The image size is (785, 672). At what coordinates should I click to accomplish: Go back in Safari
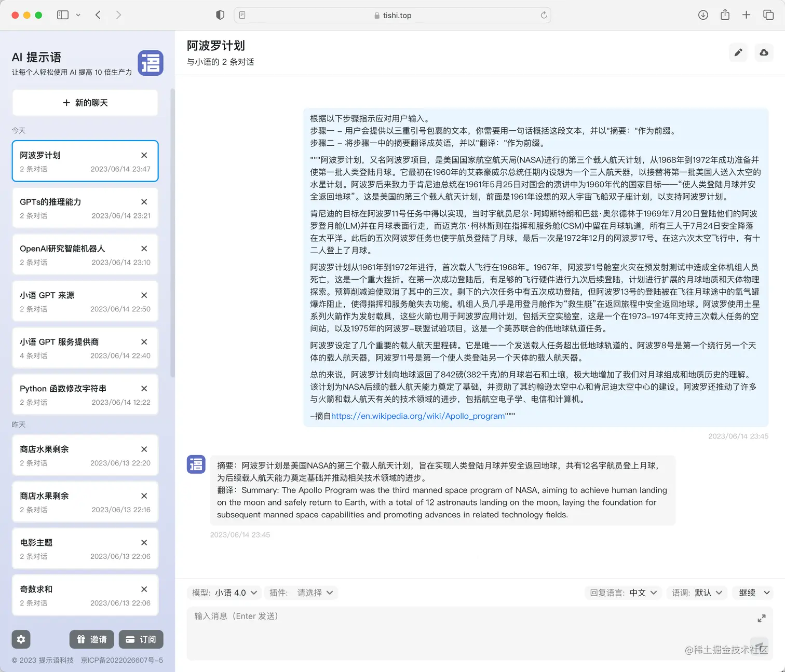(x=98, y=15)
